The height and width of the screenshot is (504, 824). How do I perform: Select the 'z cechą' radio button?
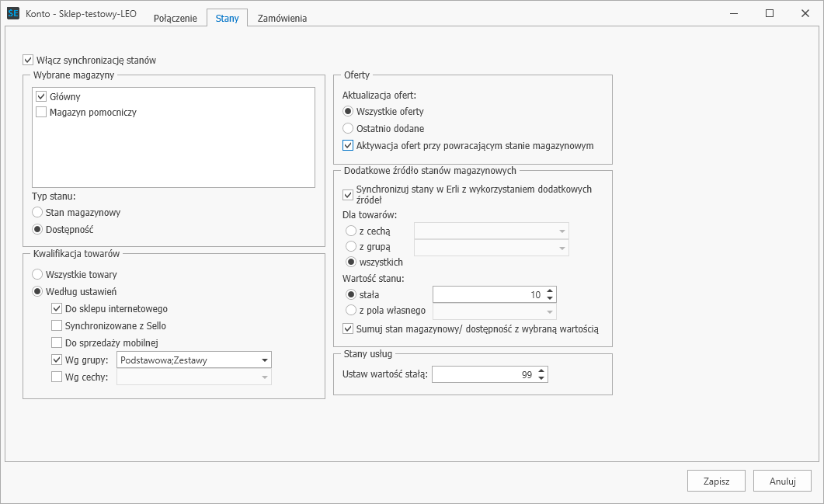click(351, 231)
